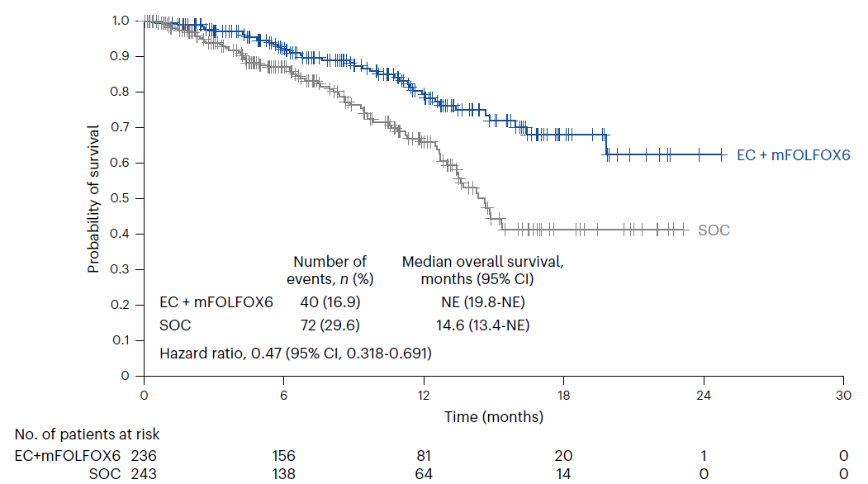Image resolution: width=868 pixels, height=484 pixels.
Task: Click at-risk value 243 for SOC
Action: (x=144, y=474)
